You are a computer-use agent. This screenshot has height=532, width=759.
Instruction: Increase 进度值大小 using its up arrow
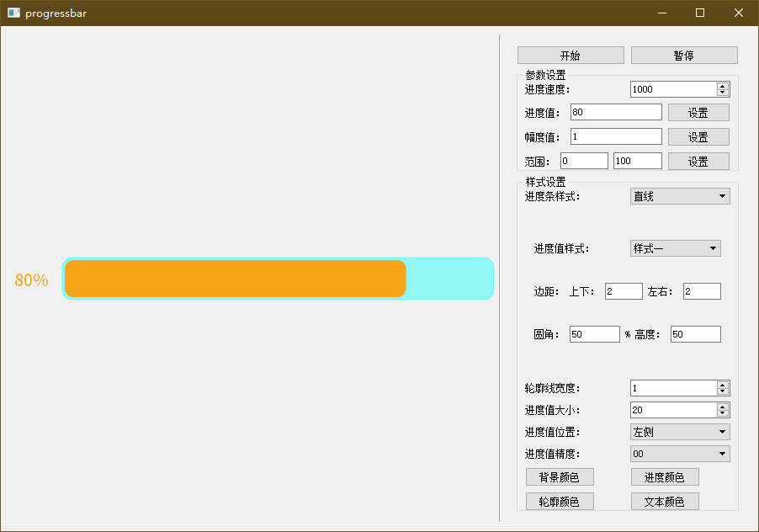click(722, 406)
